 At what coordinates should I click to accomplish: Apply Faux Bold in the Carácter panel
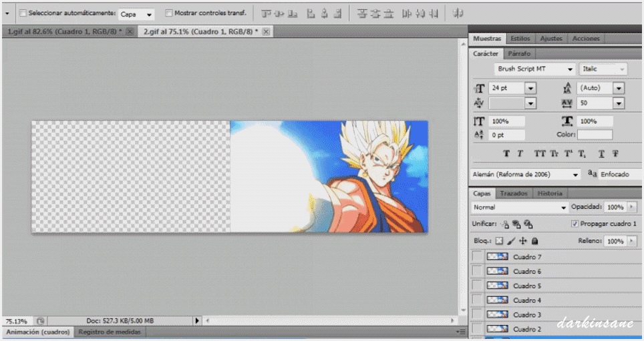[506, 153]
